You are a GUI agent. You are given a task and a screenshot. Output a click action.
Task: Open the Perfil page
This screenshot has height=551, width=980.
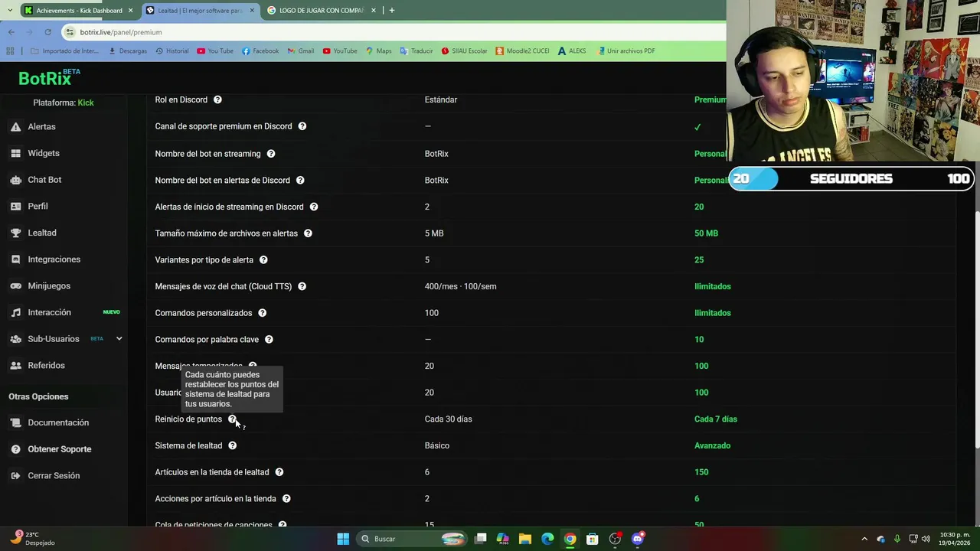click(38, 207)
